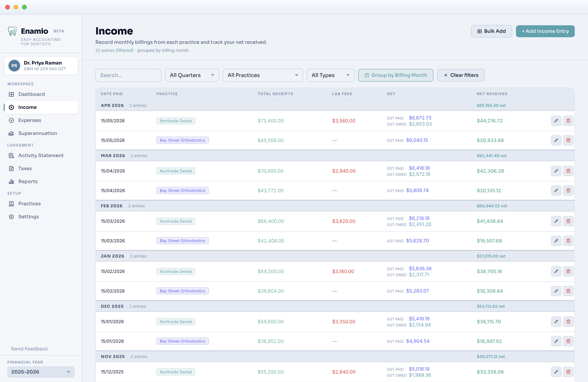This screenshot has width=588, height=382.
Task: Edit the $39,804.00 Bay Street entry
Action: tap(556, 291)
